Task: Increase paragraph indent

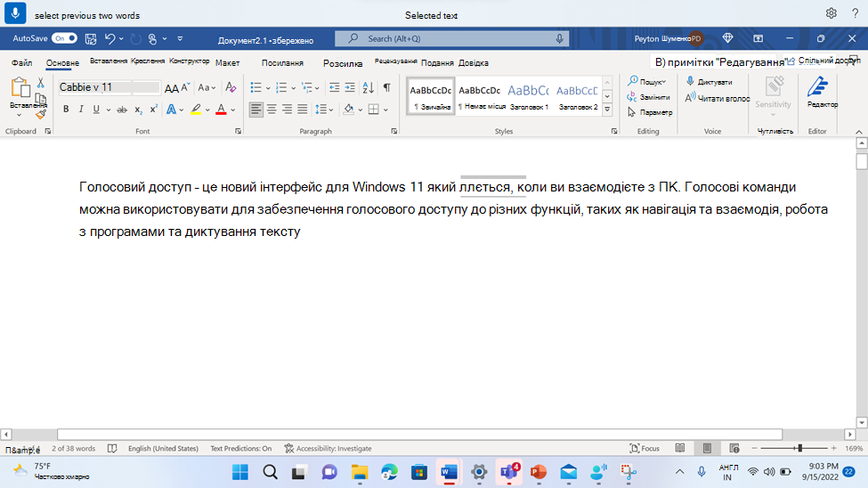Action: click(350, 87)
